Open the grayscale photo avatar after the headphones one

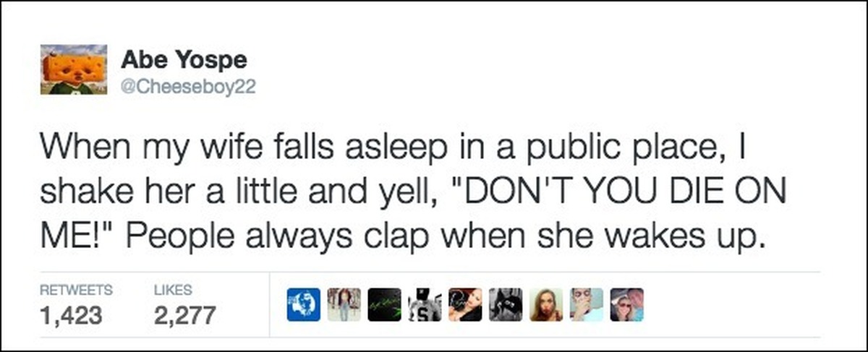pyautogui.click(x=506, y=304)
